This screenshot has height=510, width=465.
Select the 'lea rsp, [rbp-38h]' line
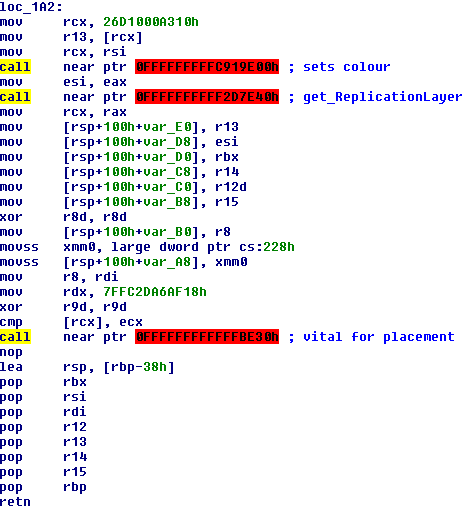(x=87, y=367)
